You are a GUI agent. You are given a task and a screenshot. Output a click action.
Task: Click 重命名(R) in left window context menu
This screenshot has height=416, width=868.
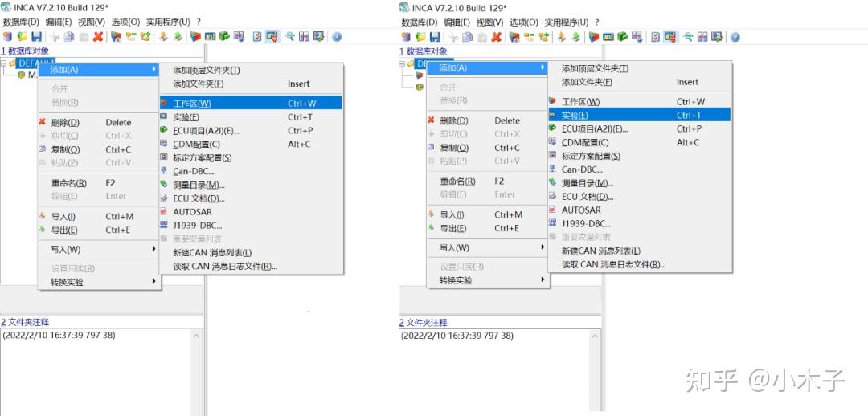(x=100, y=182)
